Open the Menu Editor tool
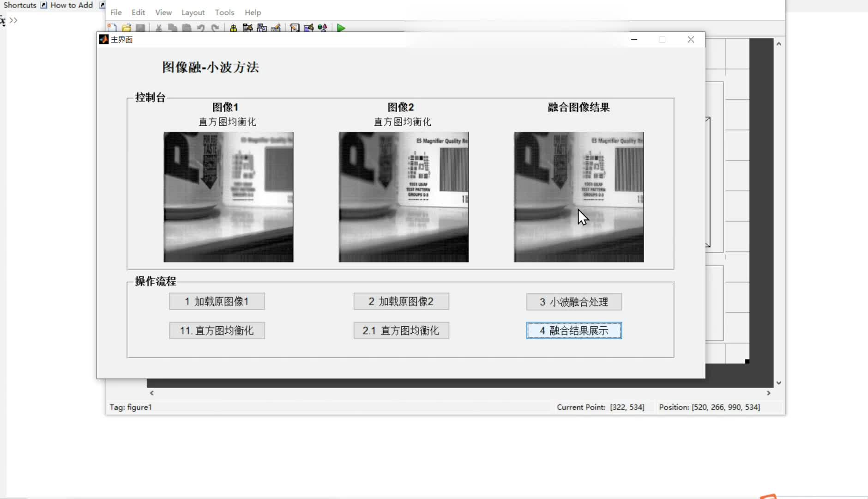 pos(247,28)
